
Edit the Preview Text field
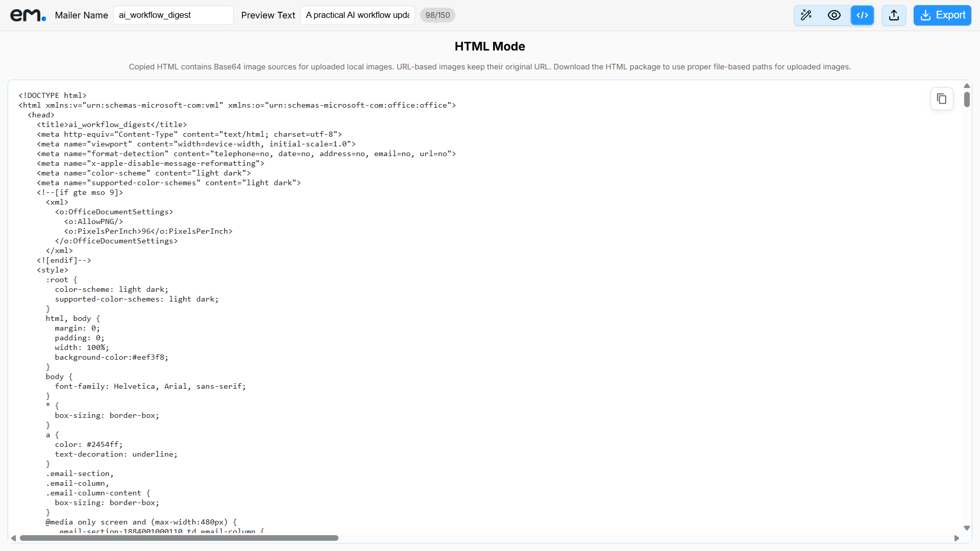357,15
